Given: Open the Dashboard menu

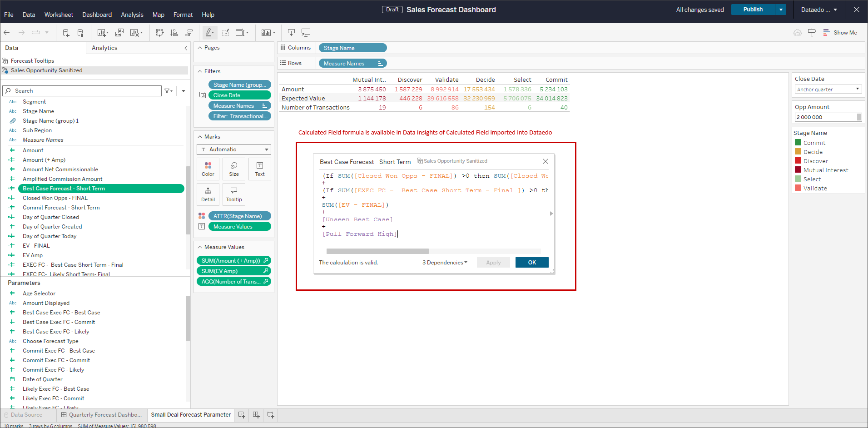Looking at the screenshot, I should coord(97,15).
